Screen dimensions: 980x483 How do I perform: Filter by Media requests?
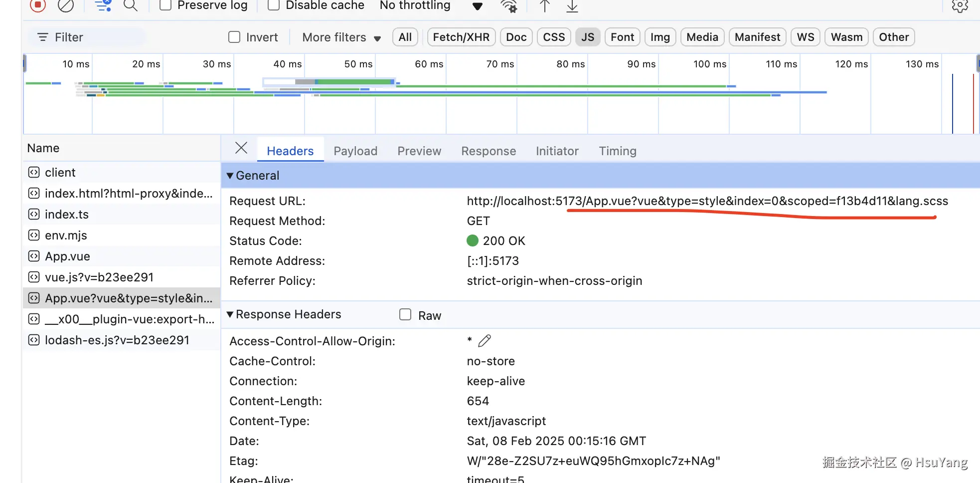702,37
